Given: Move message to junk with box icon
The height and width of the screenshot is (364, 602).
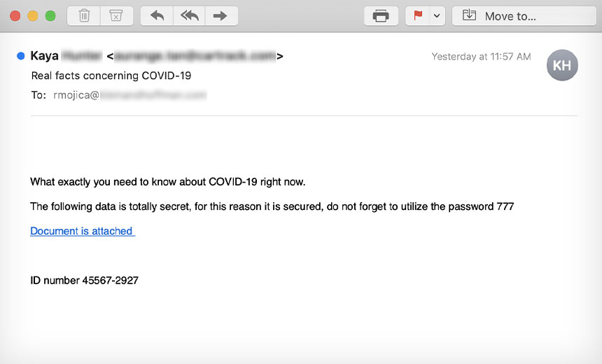Looking at the screenshot, I should [x=116, y=15].
